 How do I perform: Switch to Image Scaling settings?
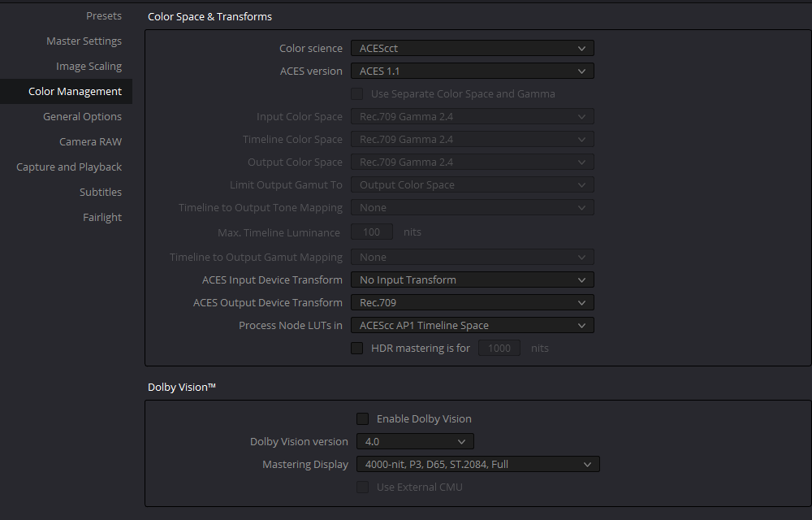tap(89, 67)
